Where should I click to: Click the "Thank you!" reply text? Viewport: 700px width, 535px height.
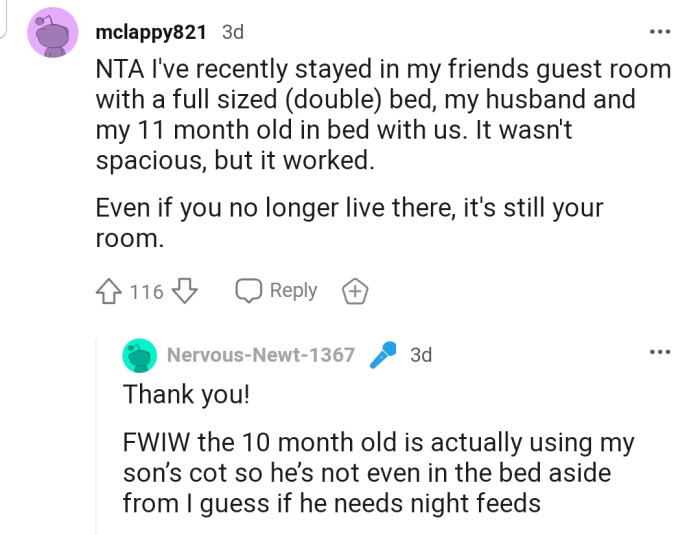click(x=185, y=394)
